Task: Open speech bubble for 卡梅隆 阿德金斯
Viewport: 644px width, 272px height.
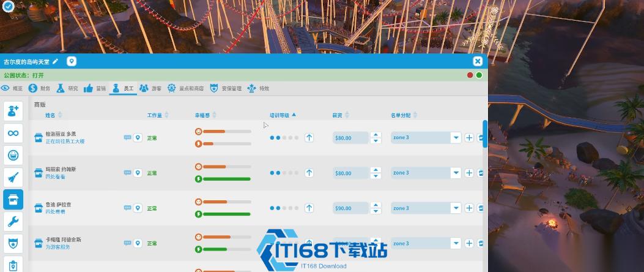Action: tap(128, 243)
